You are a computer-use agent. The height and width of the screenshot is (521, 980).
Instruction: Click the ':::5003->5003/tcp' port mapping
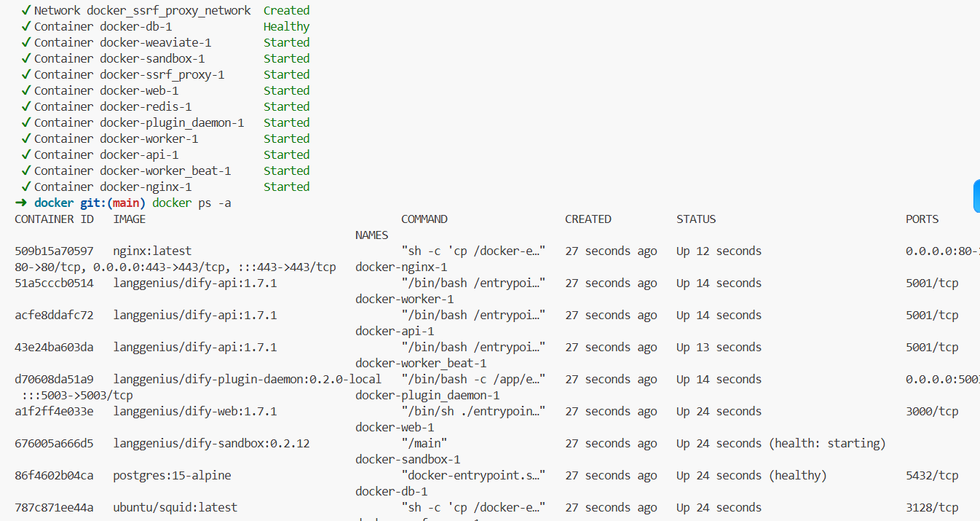click(x=77, y=396)
